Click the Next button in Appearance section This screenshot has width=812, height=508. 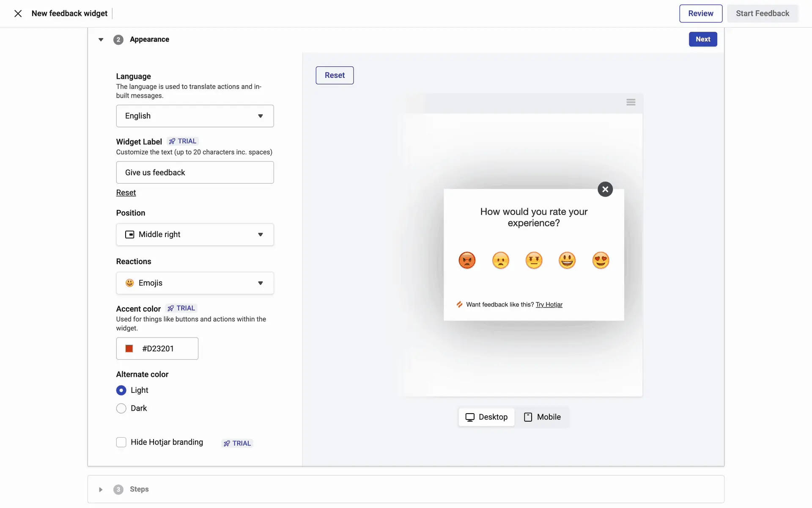[x=702, y=39]
